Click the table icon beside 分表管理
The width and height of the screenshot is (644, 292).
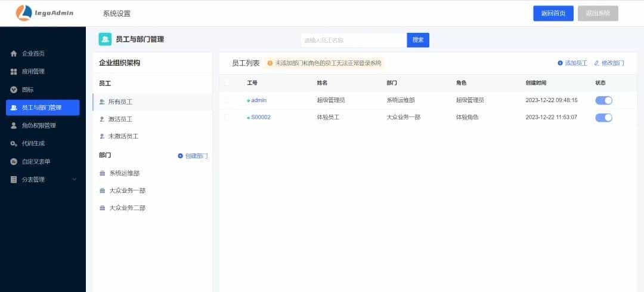(x=14, y=180)
